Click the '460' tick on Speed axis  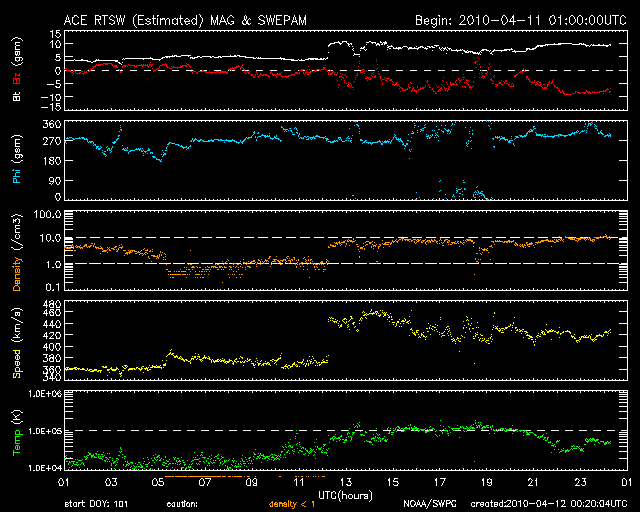click(52, 312)
